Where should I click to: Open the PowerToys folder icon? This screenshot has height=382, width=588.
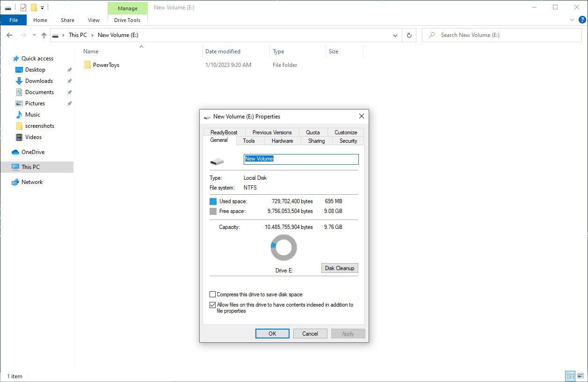coord(87,65)
